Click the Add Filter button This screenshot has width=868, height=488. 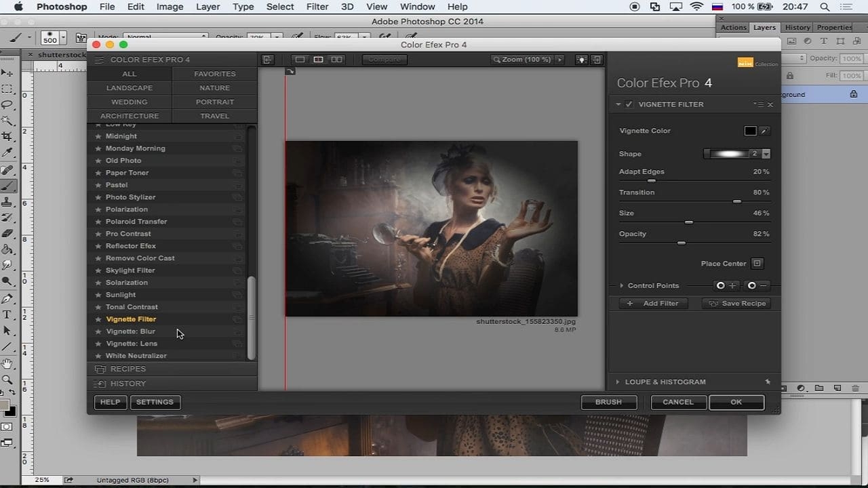coord(653,304)
